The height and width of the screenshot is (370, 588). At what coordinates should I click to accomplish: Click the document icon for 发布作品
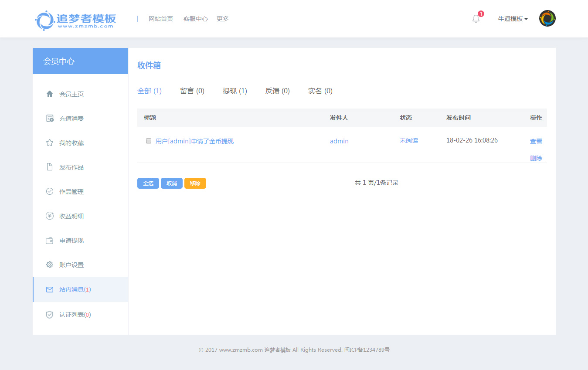[50, 167]
